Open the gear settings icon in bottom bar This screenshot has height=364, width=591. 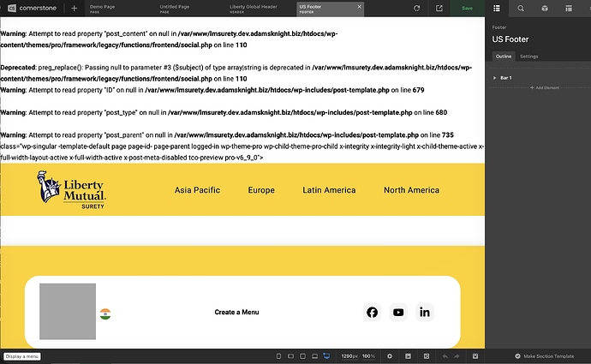click(390, 356)
